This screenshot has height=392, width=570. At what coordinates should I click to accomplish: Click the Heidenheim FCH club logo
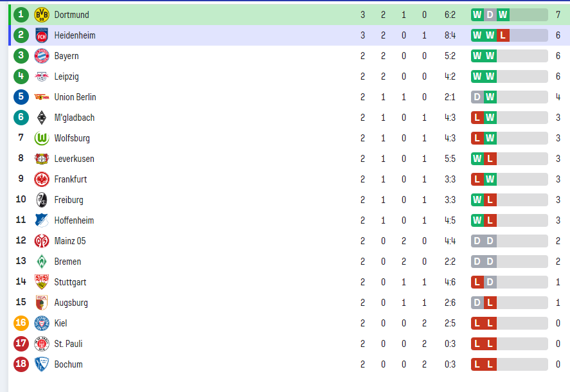(41, 35)
